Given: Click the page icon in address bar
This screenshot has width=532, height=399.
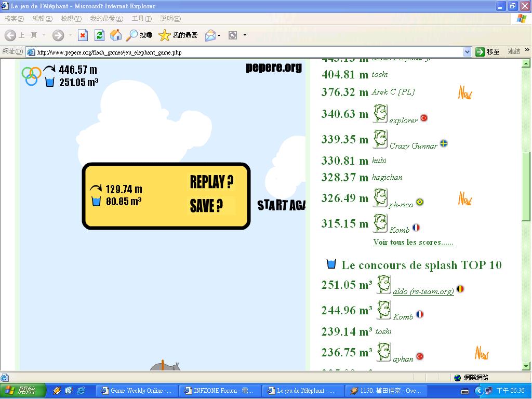Looking at the screenshot, I should pyautogui.click(x=31, y=52).
